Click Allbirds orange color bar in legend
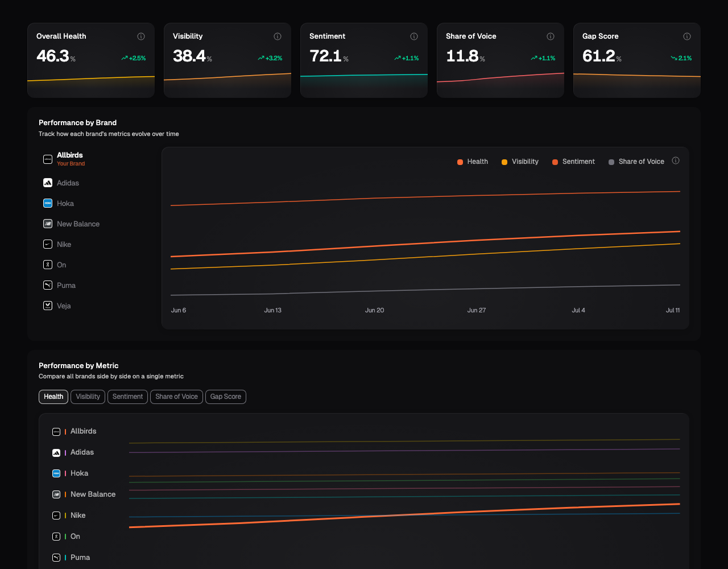The height and width of the screenshot is (569, 728). 65,431
